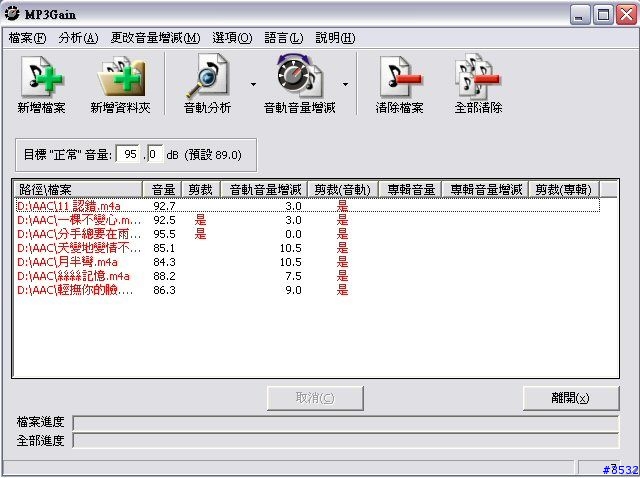
Task: Select file D:\AAC\絲絲記憶.m4a
Action: coord(73,276)
